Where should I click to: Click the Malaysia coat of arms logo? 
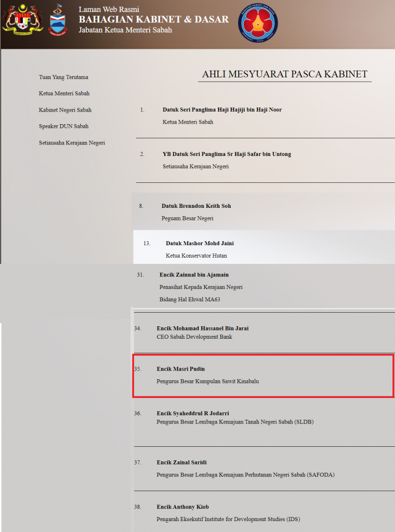click(x=22, y=19)
